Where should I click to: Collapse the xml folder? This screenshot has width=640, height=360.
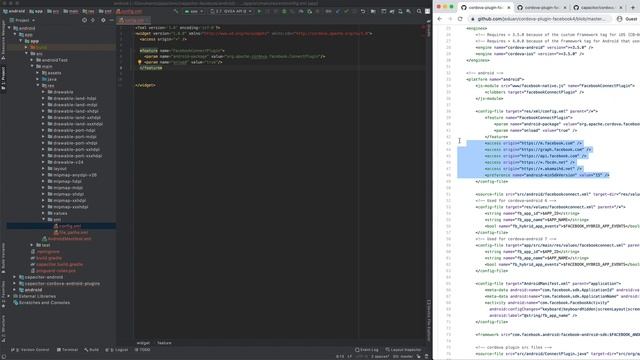(x=43, y=220)
